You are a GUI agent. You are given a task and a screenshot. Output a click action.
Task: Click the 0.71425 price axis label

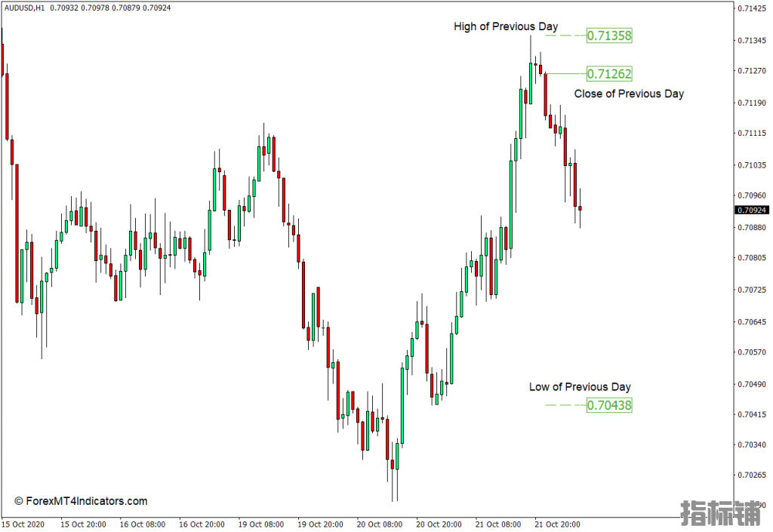[x=752, y=9]
